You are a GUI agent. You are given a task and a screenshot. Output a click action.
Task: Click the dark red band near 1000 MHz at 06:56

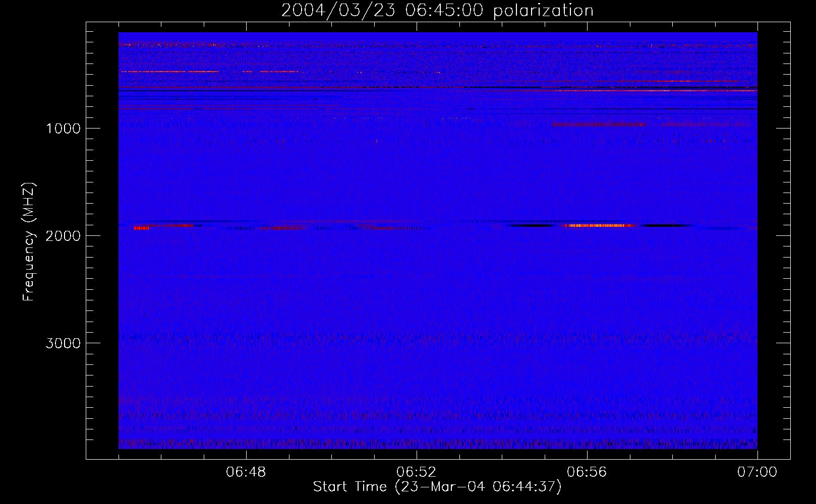click(x=599, y=124)
